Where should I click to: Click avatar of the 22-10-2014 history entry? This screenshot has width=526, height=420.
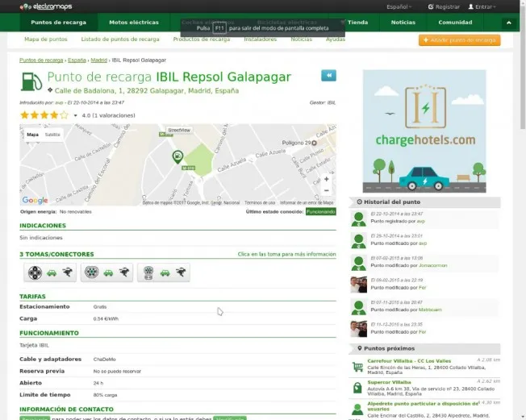[x=359, y=219]
